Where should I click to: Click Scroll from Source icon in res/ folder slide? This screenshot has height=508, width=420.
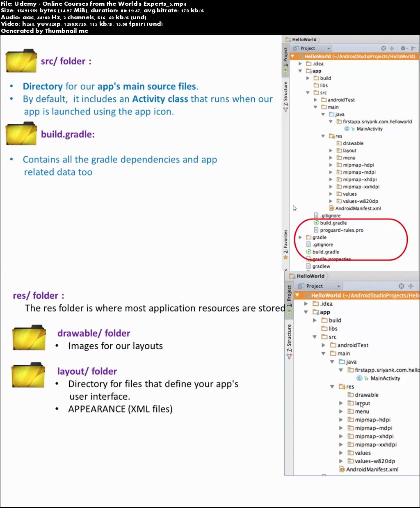pyautogui.click(x=401, y=286)
